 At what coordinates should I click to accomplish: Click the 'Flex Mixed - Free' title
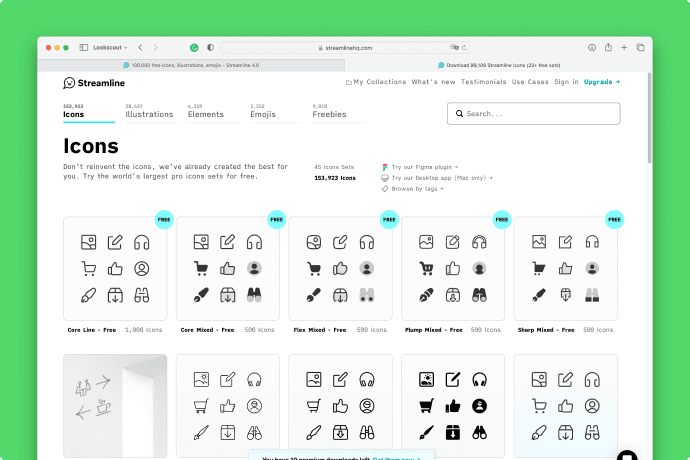coord(319,330)
